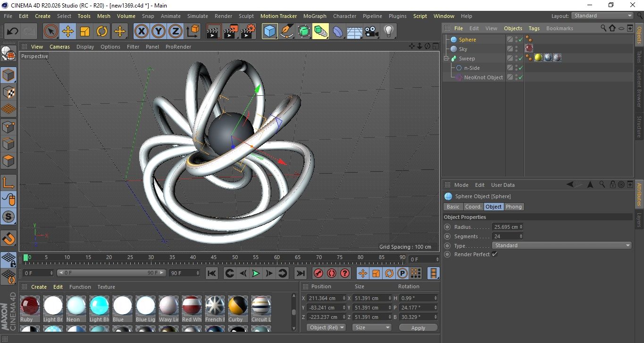Click frame 45 on the timeline
644x343 pixels.
coord(214,258)
